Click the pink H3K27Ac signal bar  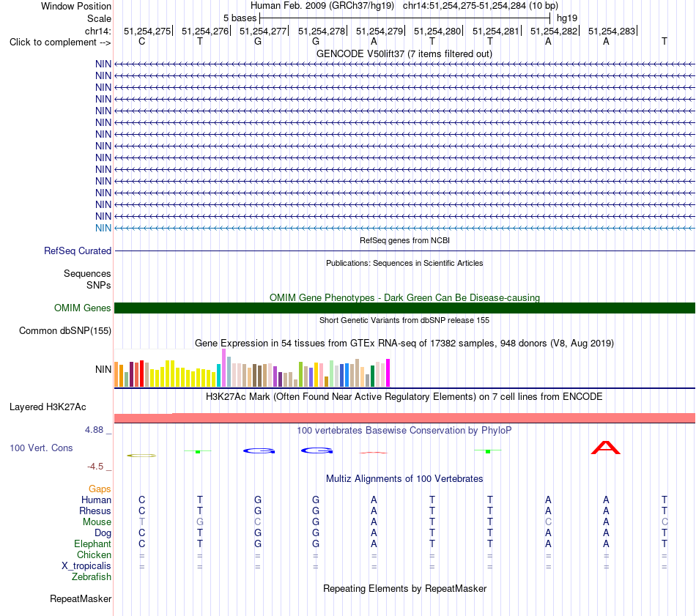pos(404,418)
